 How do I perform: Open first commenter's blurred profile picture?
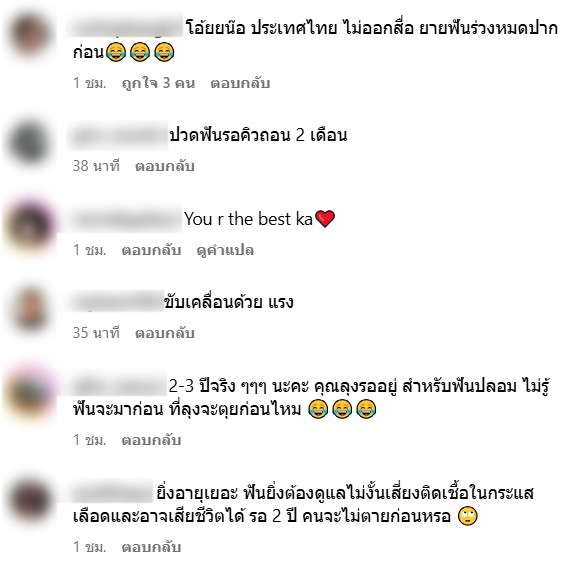click(x=30, y=35)
